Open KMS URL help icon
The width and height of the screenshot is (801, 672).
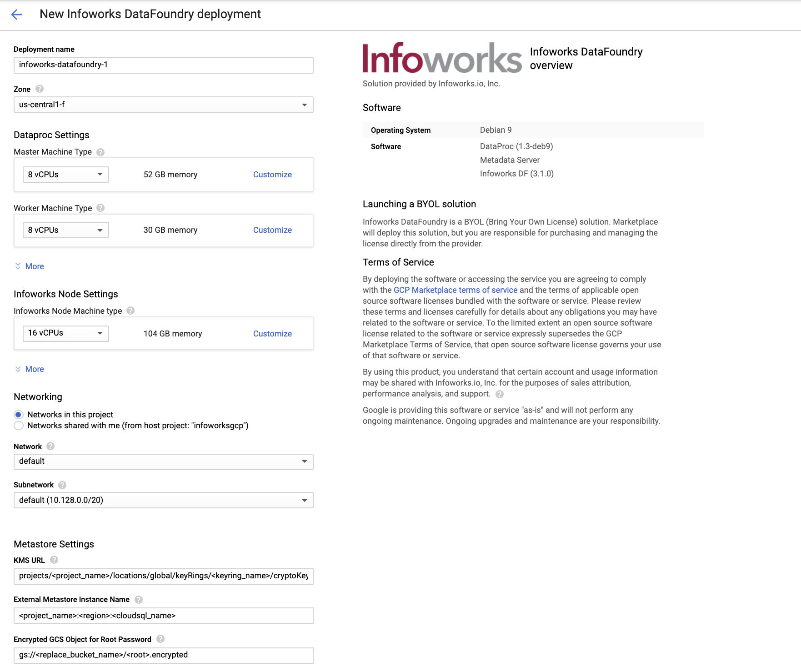point(54,560)
